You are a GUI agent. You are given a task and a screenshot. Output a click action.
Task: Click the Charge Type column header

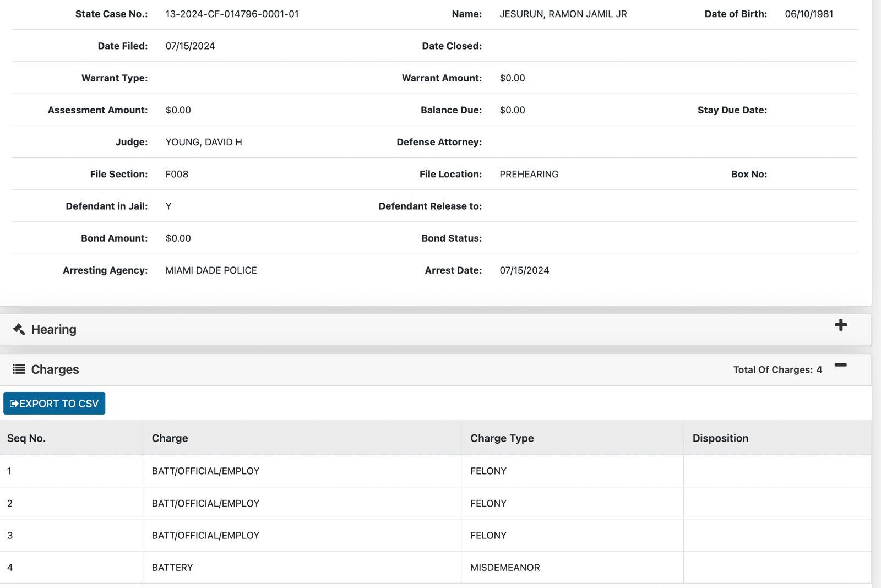point(502,438)
